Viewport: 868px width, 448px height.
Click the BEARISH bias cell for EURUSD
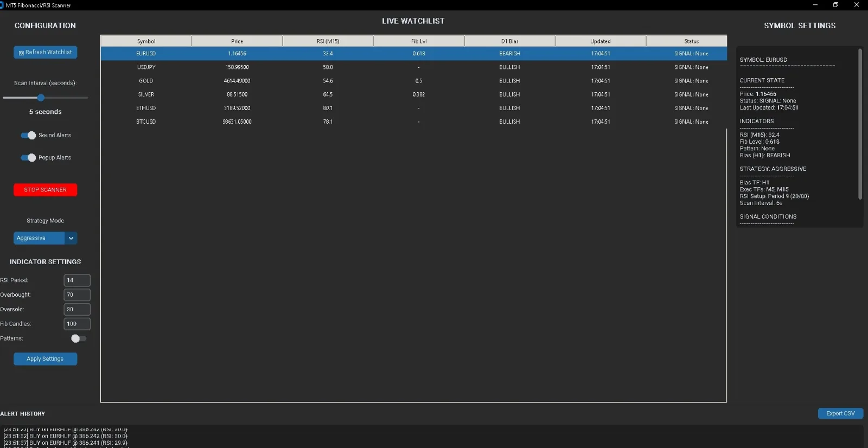click(x=509, y=54)
